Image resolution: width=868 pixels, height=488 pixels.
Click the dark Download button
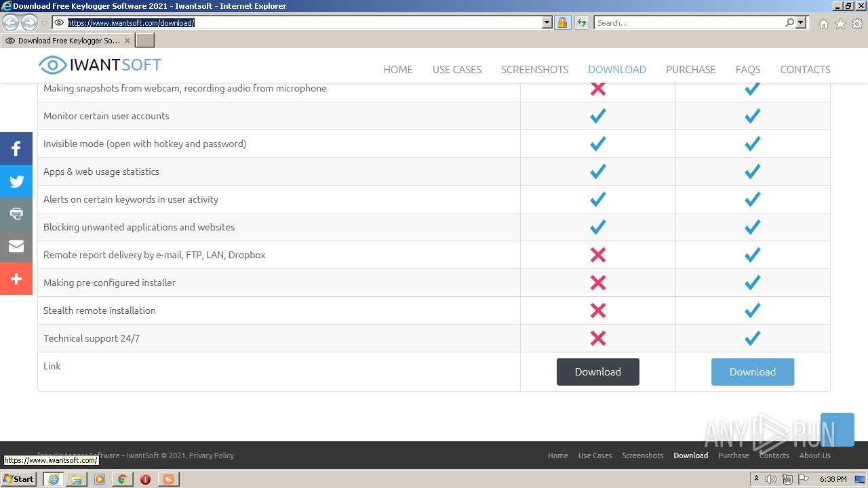point(598,372)
